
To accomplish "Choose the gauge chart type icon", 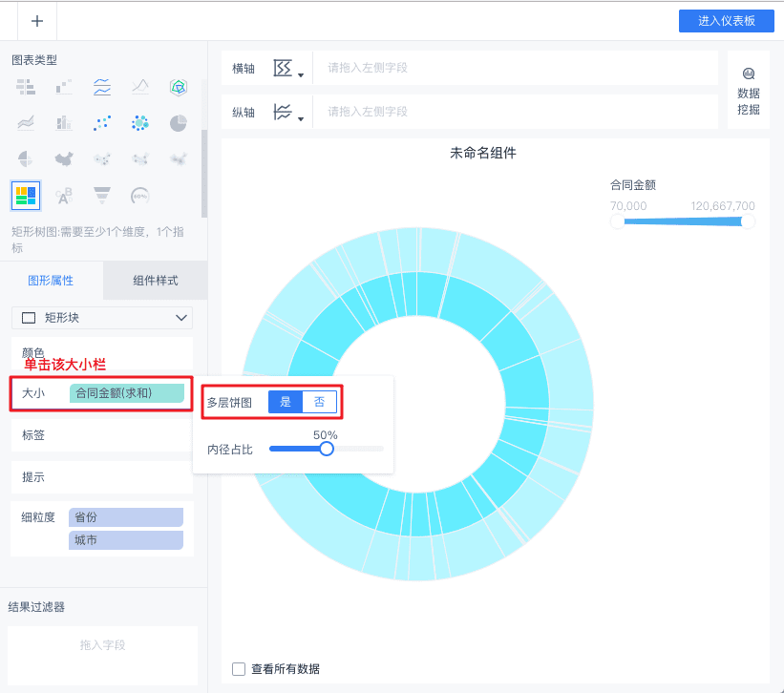I will [140, 196].
